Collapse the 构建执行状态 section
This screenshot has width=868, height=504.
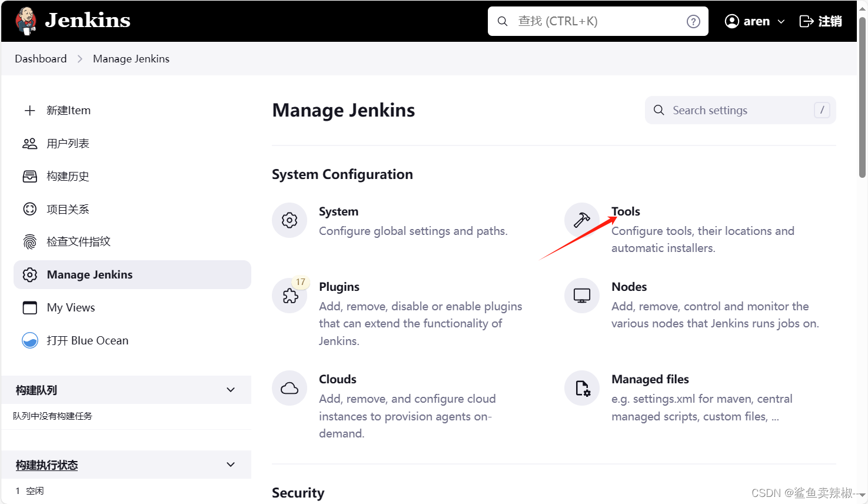point(230,465)
